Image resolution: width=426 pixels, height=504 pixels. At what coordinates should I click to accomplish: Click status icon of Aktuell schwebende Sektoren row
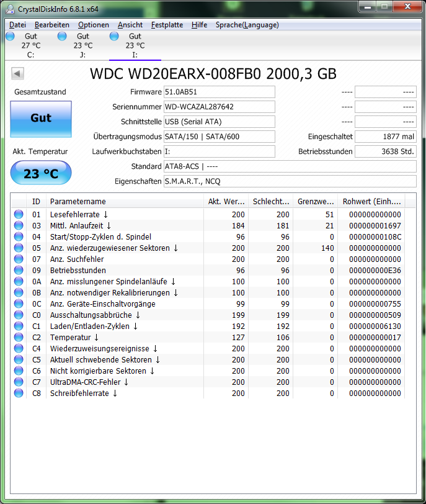[19, 359]
